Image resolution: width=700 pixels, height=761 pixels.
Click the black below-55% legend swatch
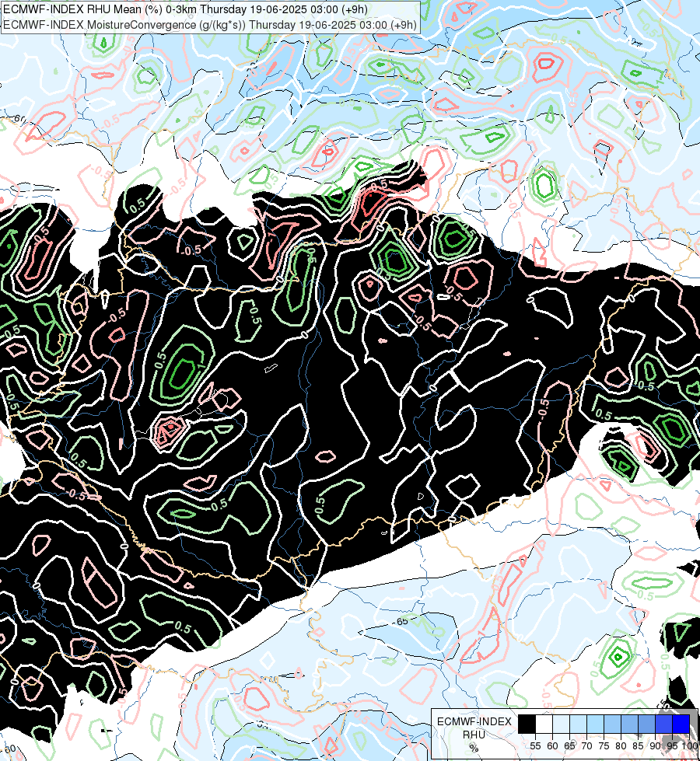click(x=527, y=724)
